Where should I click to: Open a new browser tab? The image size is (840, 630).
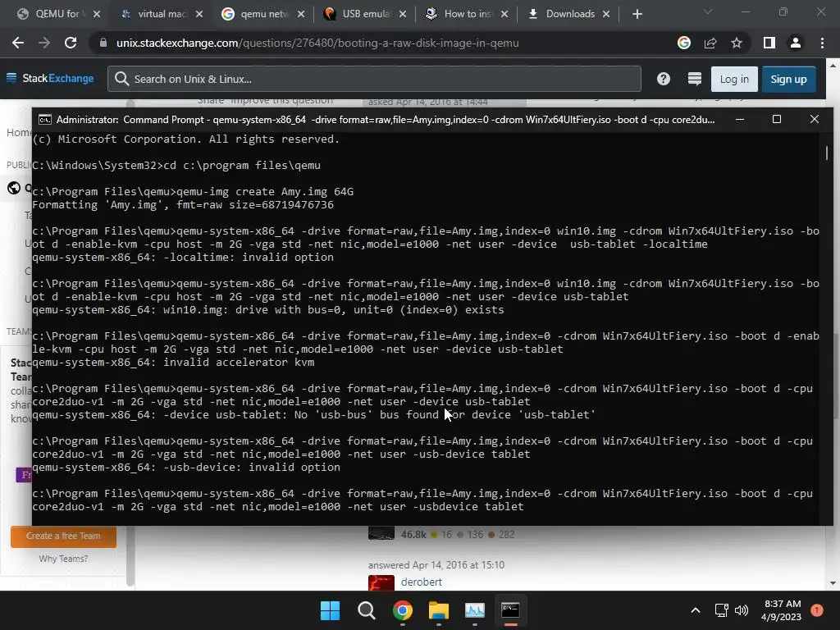tap(637, 14)
